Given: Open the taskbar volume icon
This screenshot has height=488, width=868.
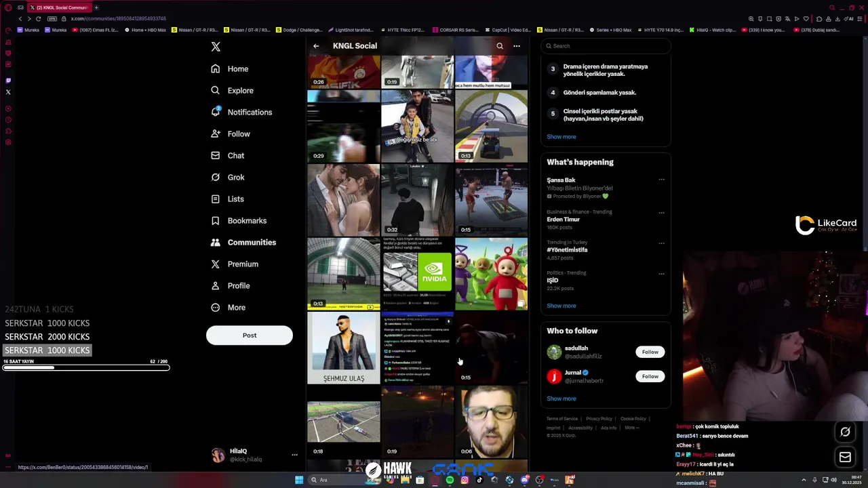Looking at the screenshot, I should [833, 480].
